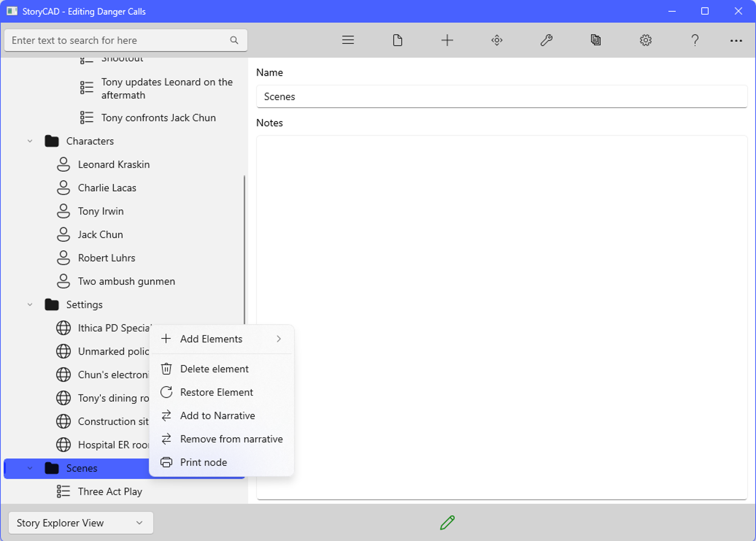Click the Reports pages icon
This screenshot has height=541, width=756.
[x=596, y=40]
